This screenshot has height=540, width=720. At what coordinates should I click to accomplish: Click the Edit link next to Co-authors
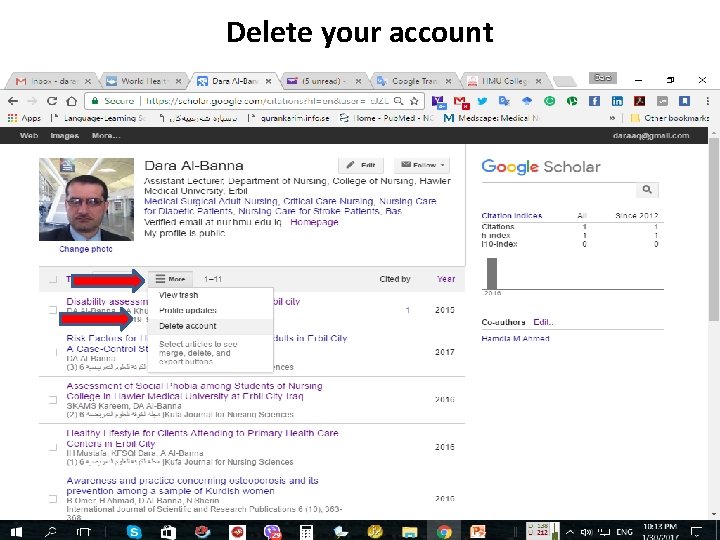544,322
